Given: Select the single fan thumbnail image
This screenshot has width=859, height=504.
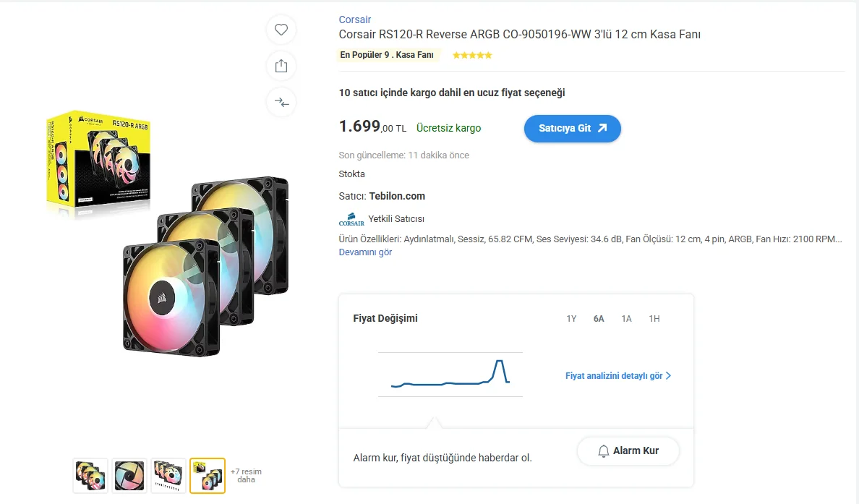Looking at the screenshot, I should pos(129,476).
